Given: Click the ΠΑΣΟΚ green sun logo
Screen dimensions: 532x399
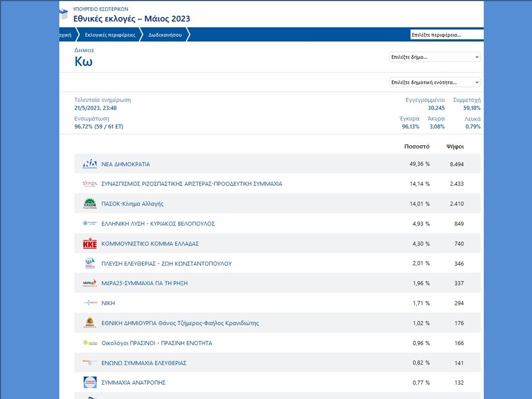Looking at the screenshot, I should [x=90, y=204].
